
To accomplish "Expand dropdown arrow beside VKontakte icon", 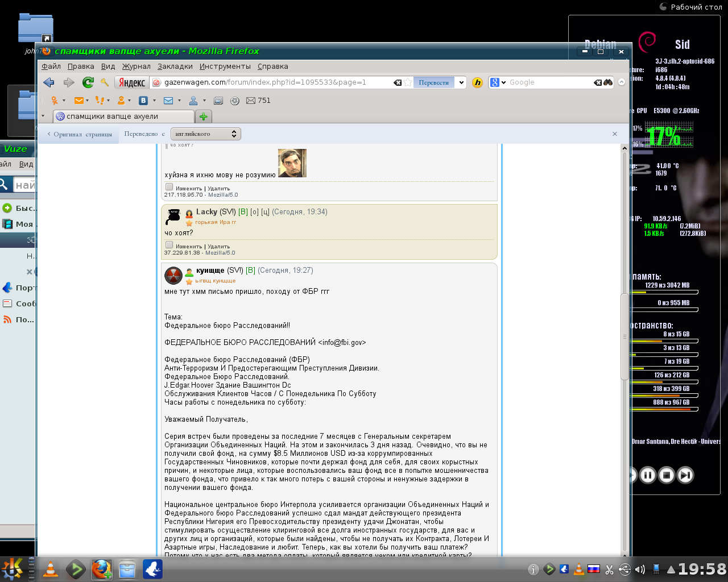I will [x=154, y=101].
